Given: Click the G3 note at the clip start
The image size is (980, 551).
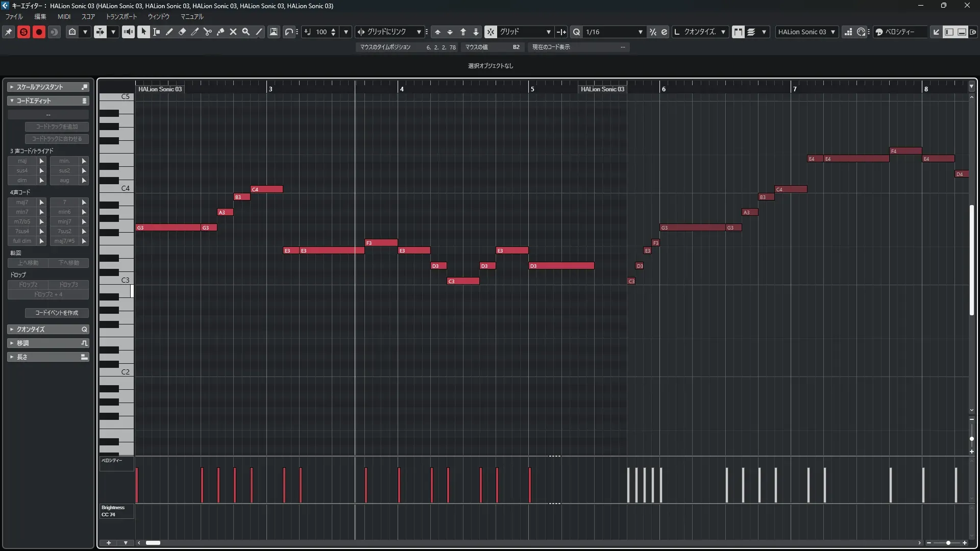Looking at the screenshot, I should 168,228.
